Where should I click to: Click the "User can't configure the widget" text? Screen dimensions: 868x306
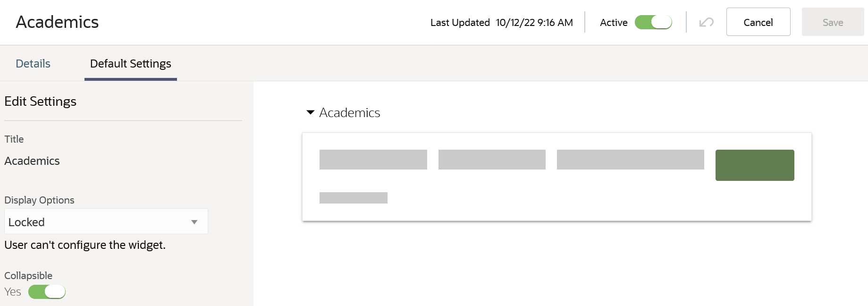(x=85, y=245)
